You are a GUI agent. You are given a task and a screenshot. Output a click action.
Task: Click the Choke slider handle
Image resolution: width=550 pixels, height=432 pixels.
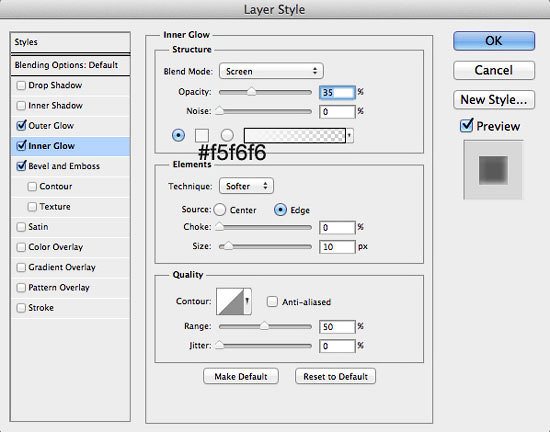(x=219, y=227)
